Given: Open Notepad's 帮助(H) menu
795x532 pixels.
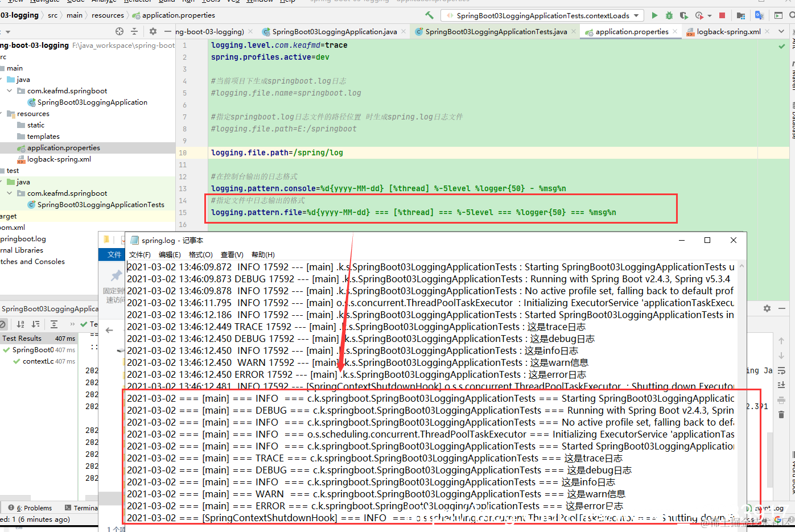Looking at the screenshot, I should point(263,254).
